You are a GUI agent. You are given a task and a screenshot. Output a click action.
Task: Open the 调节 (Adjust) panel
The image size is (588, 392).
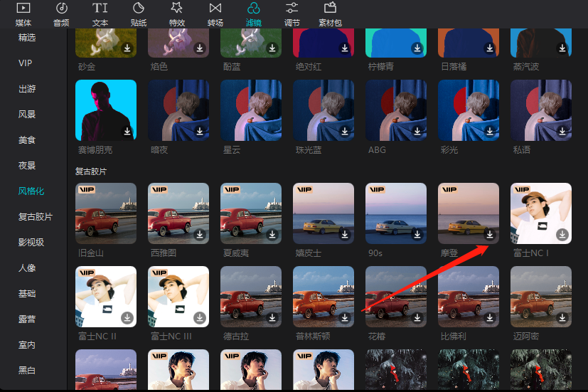[x=292, y=13]
